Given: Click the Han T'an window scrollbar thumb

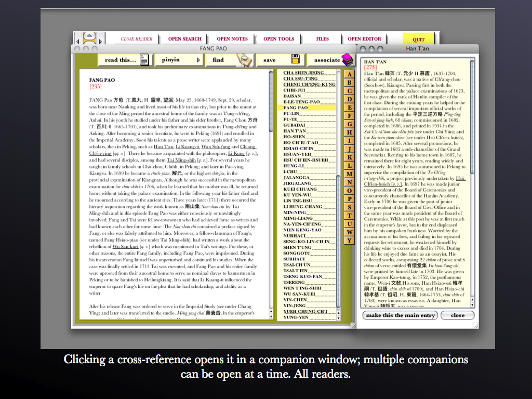Looking at the screenshot, I should (x=472, y=117).
